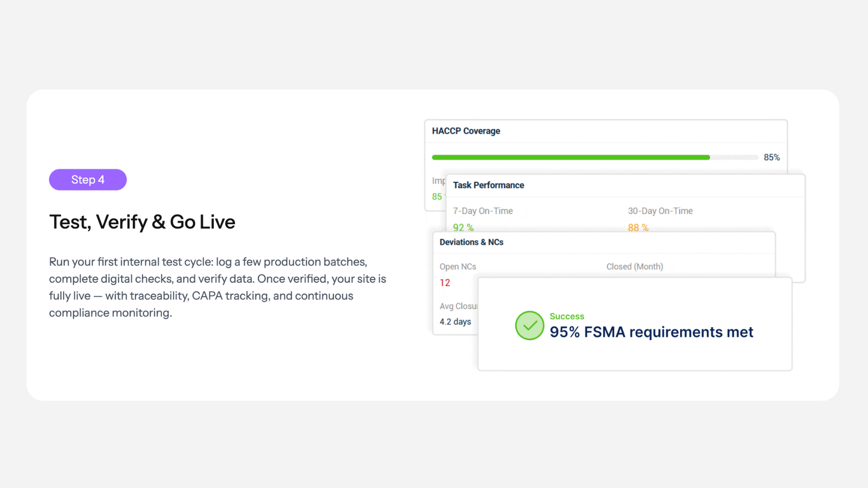Click the 92 % on-time value
868x488 pixels.
coord(463,227)
